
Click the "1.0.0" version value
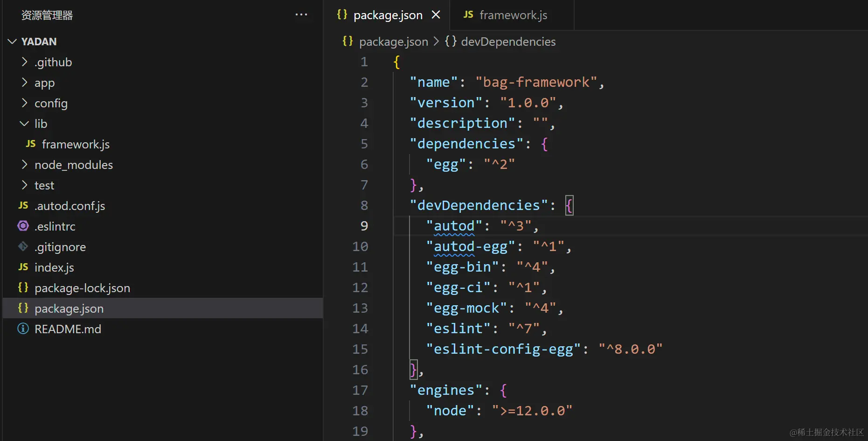click(528, 103)
